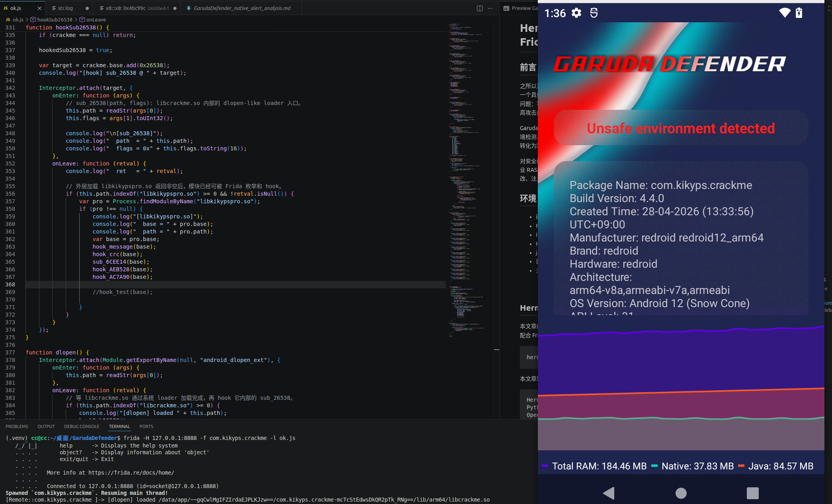This screenshot has width=832, height=504.
Task: Click the unsaved dot on str.log tab
Action: [x=87, y=8]
